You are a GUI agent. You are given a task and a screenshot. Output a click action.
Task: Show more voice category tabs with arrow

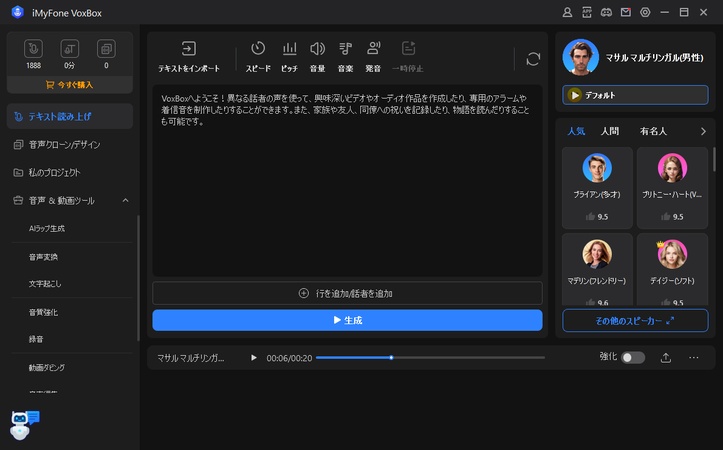tap(703, 131)
